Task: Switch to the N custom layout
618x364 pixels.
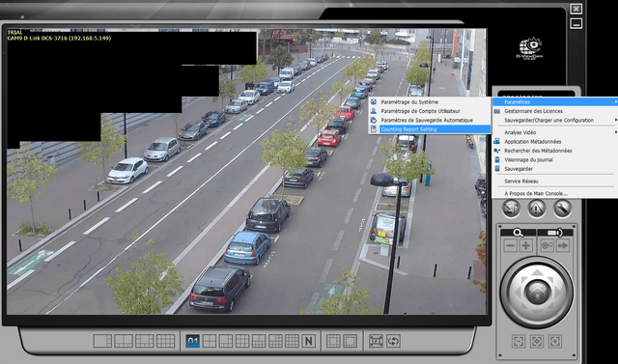Action: click(309, 341)
